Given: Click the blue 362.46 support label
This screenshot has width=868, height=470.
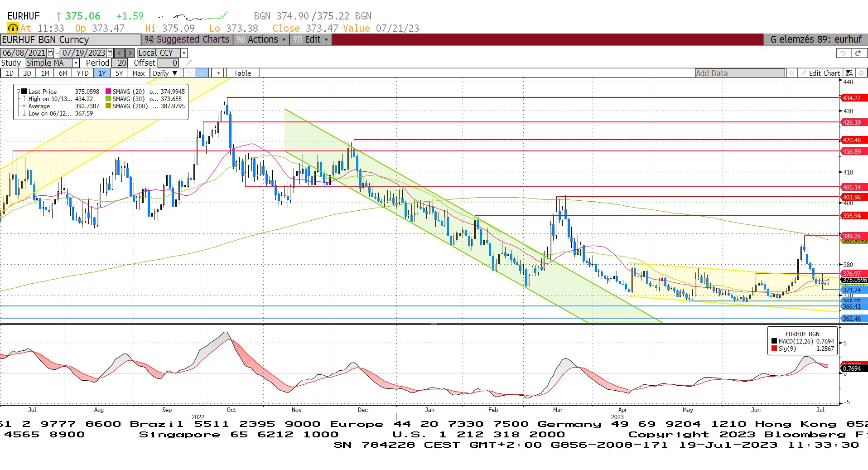Looking at the screenshot, I should tap(854, 319).
